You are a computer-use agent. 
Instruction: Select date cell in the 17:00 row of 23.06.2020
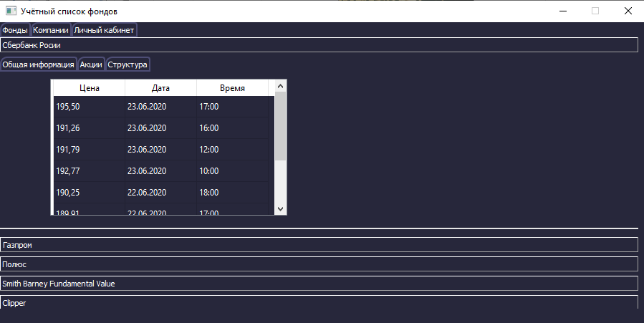[160, 107]
